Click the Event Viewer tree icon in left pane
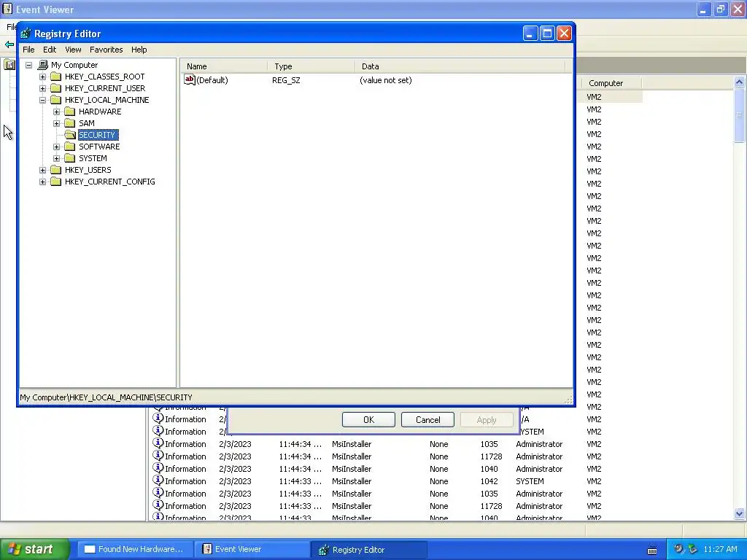Viewport: 747px width, 560px height. click(x=9, y=64)
